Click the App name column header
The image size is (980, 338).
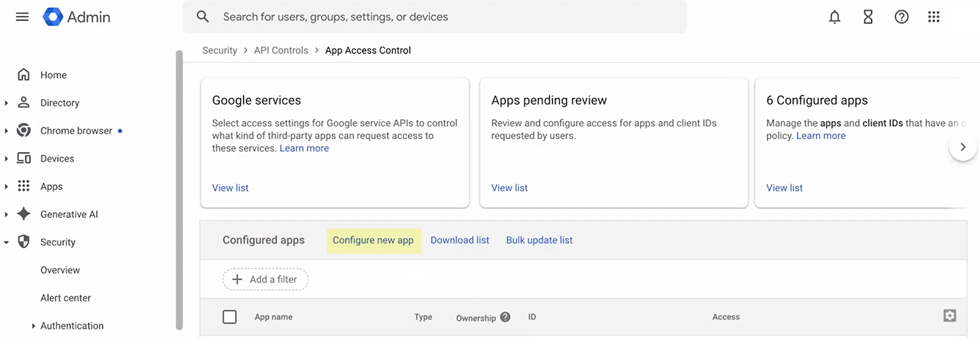point(273,317)
